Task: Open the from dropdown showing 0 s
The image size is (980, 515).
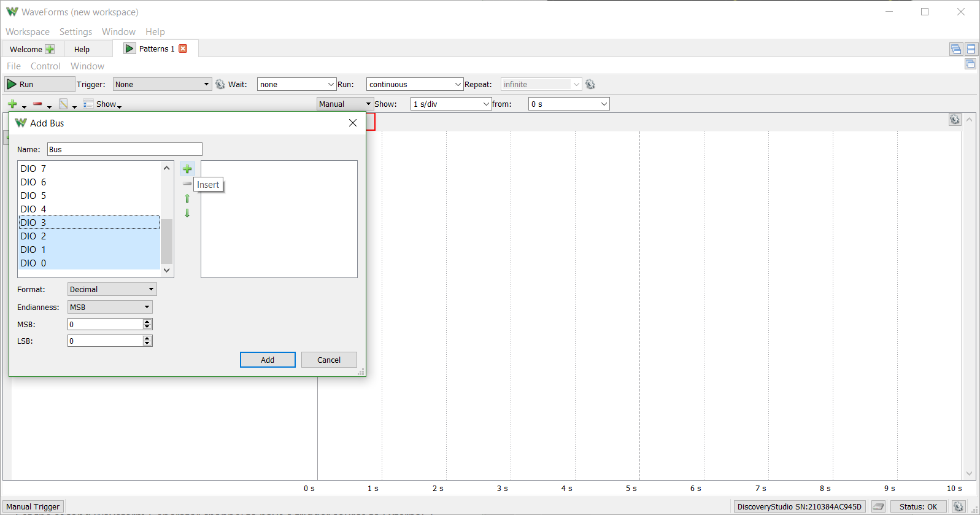Action: (x=569, y=104)
